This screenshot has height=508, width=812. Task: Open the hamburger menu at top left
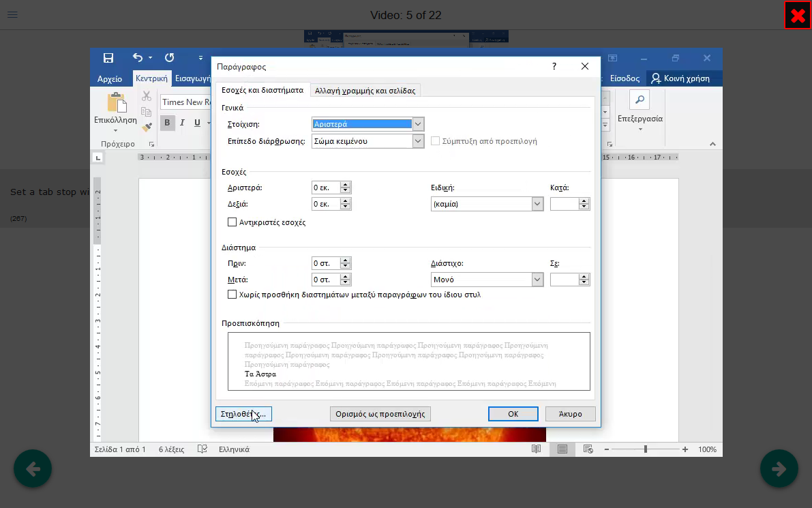[12, 15]
